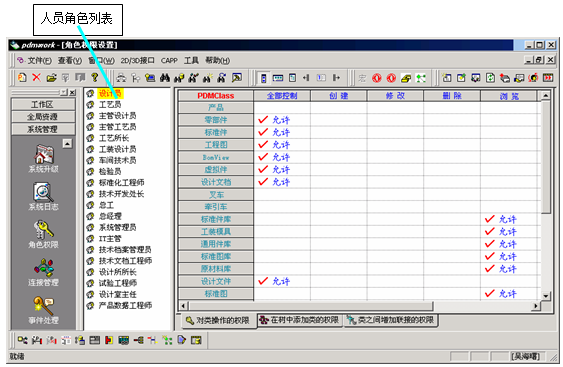Open the 查看(V) menu
The image size is (563, 367).
[70, 61]
